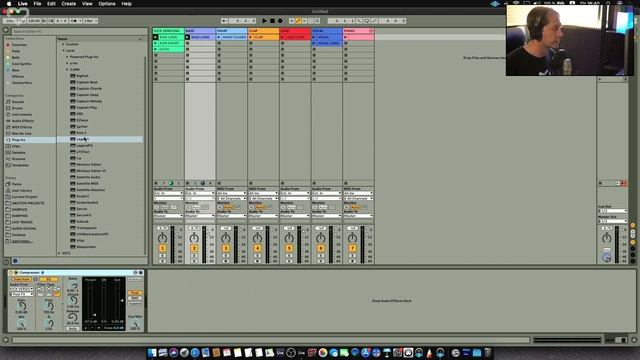Open the MIDI Effects category
This screenshot has width=640, height=360.
pos(22,127)
